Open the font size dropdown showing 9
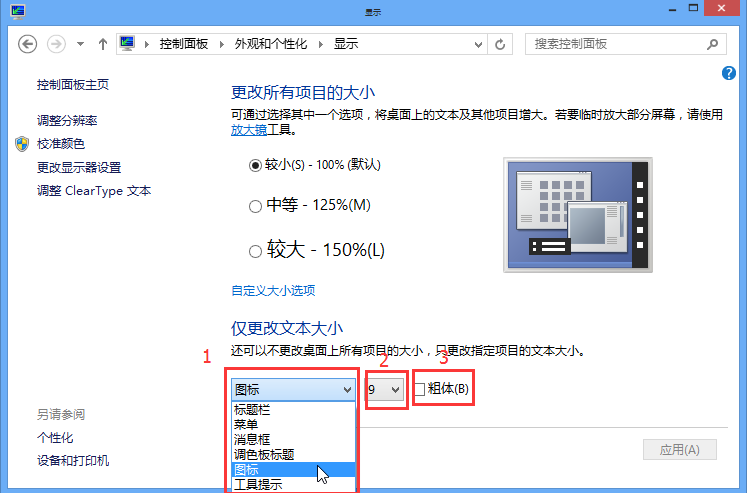This screenshot has width=747, height=493. (x=385, y=389)
